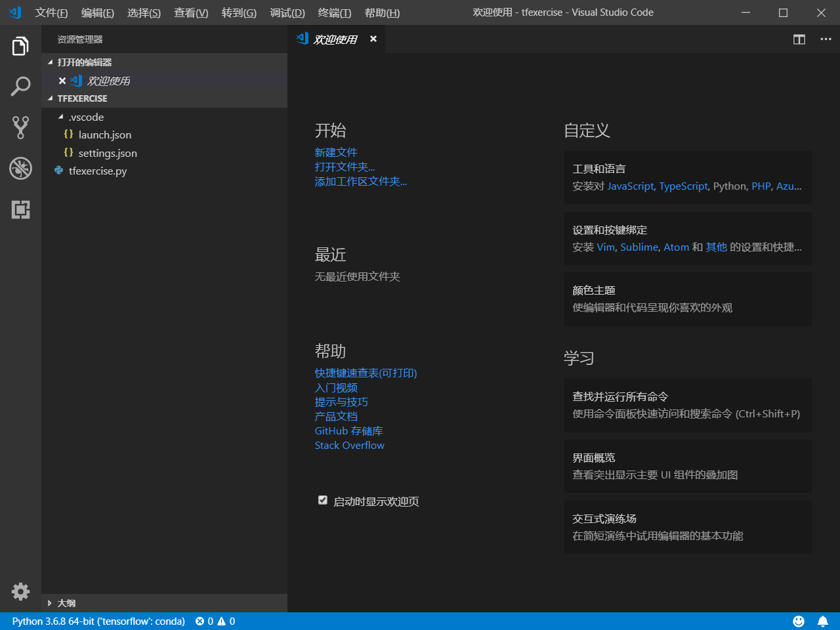Screen dimensions: 840x630
Task: Click the split editor icon
Action: (799, 39)
